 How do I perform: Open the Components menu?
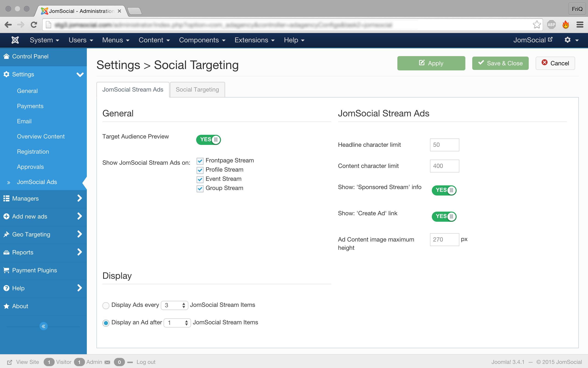202,40
